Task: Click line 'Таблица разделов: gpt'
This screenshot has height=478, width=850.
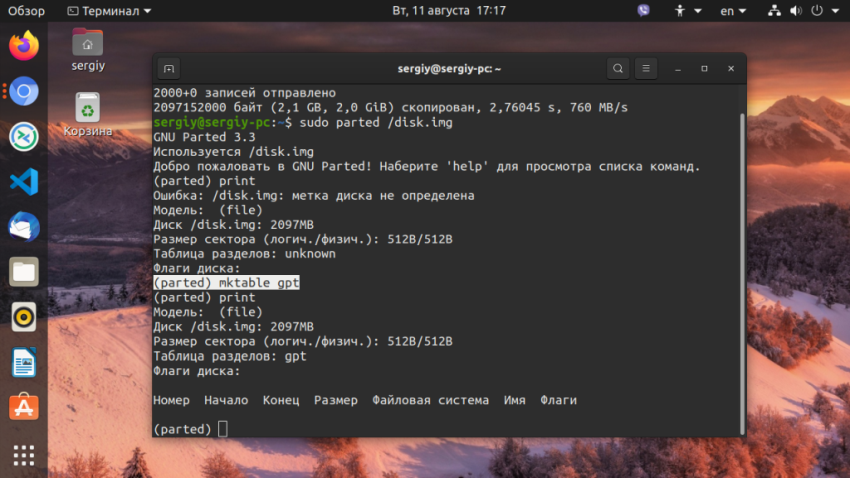Action: pyautogui.click(x=229, y=356)
